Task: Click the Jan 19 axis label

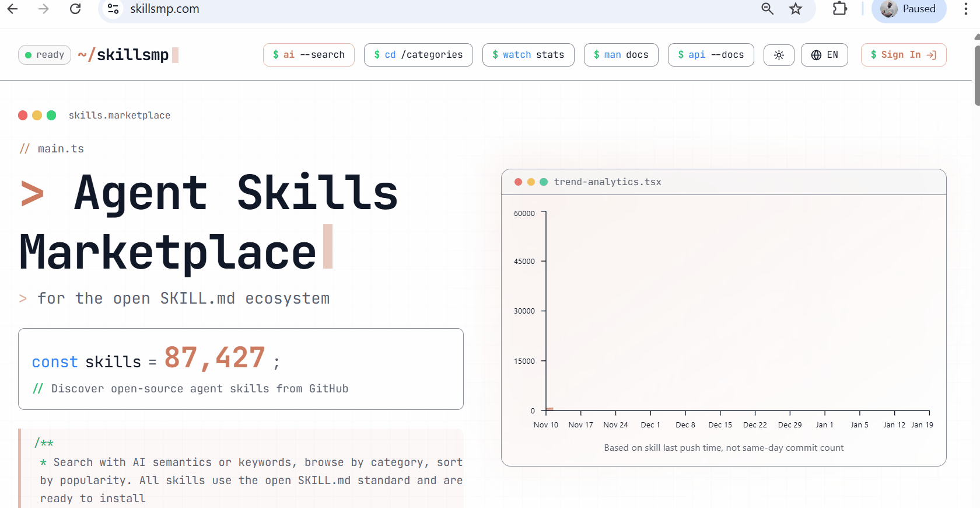Action: tap(922, 425)
